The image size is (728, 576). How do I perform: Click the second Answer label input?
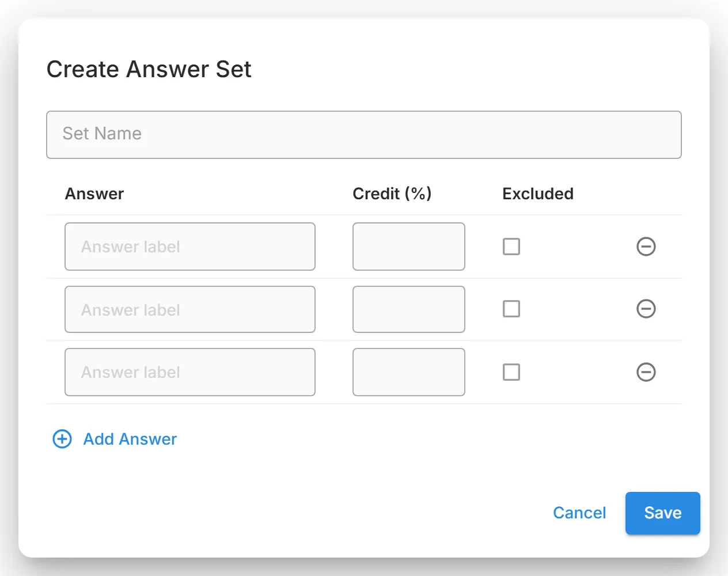(x=190, y=309)
